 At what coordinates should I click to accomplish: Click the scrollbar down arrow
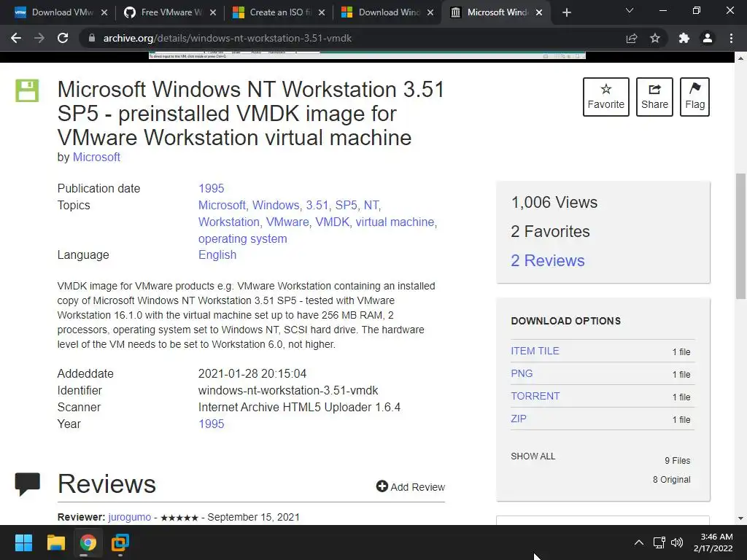coord(740,518)
